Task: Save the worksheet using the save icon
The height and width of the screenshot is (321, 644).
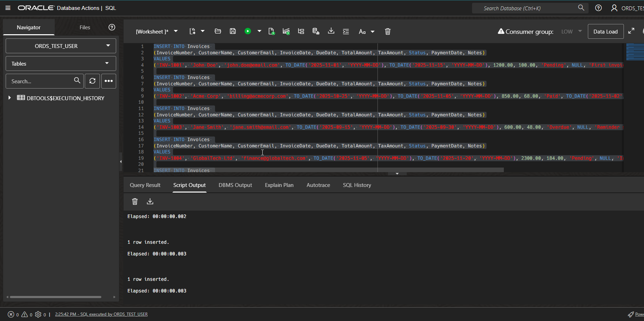Action: point(233,31)
